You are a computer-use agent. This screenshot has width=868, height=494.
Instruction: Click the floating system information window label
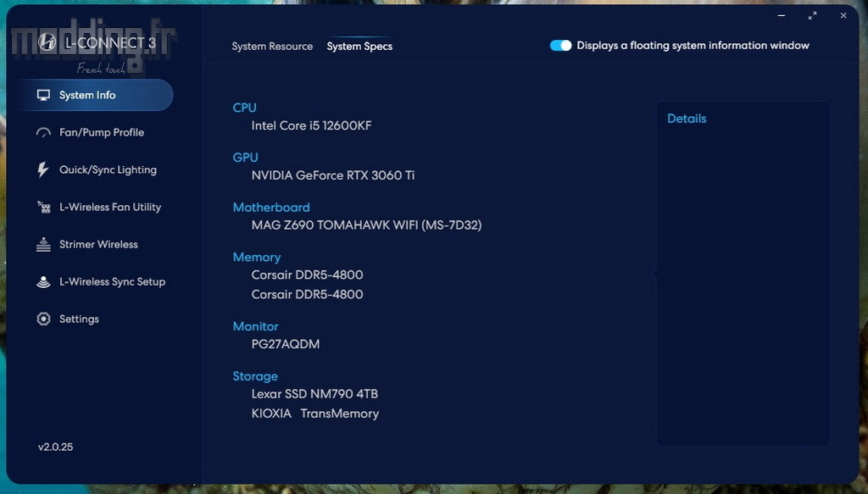tap(693, 46)
